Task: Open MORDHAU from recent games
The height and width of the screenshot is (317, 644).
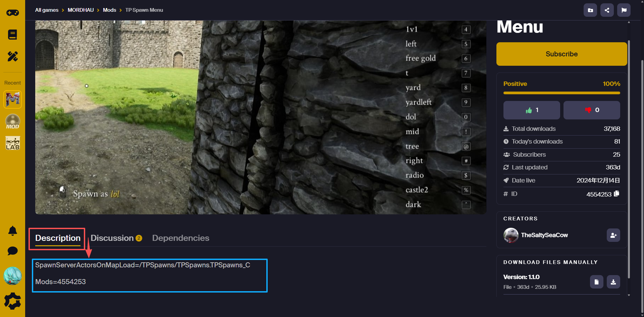Action: pyautogui.click(x=12, y=99)
